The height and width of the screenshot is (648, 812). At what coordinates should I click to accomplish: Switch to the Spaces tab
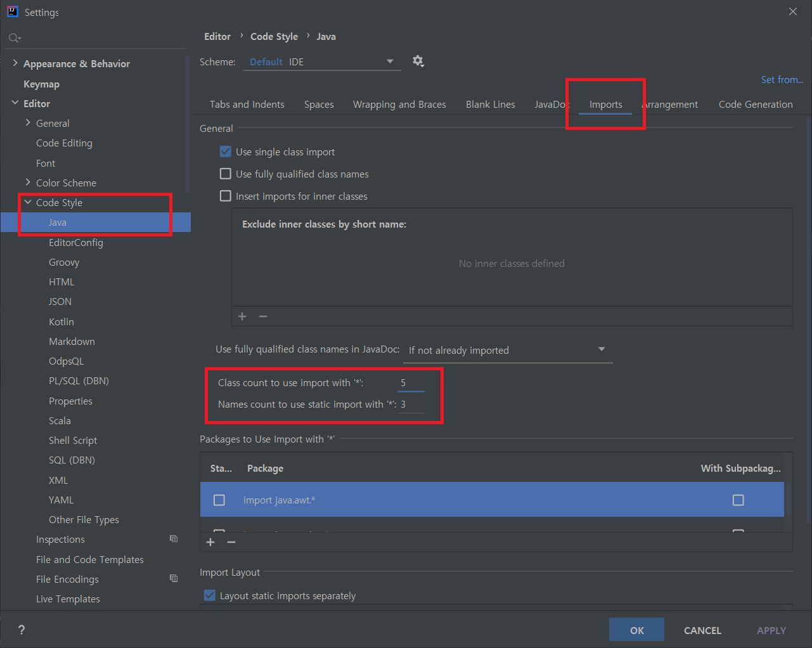pyautogui.click(x=319, y=105)
